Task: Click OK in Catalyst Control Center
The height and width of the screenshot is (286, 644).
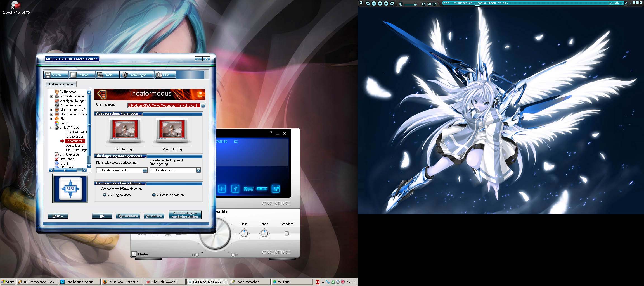Action: [102, 216]
